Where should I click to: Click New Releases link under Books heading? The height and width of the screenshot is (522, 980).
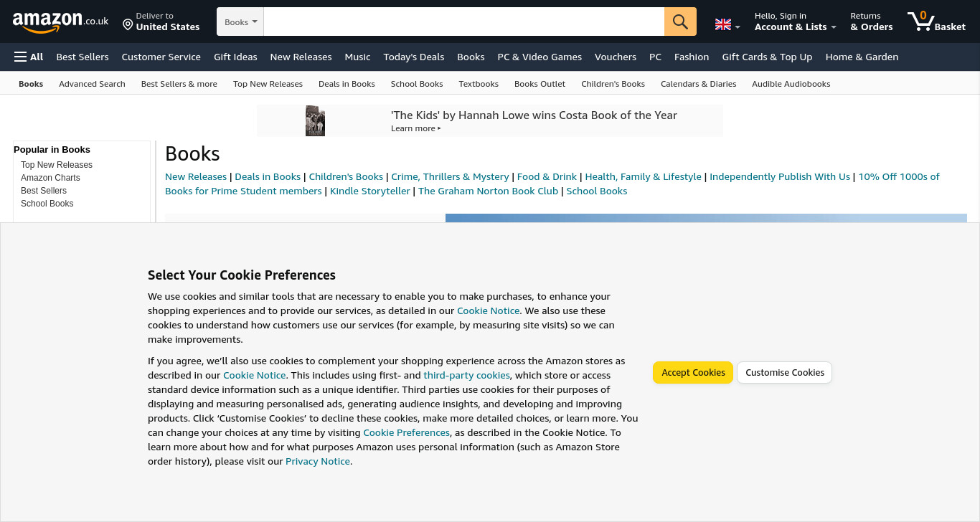pyautogui.click(x=196, y=176)
